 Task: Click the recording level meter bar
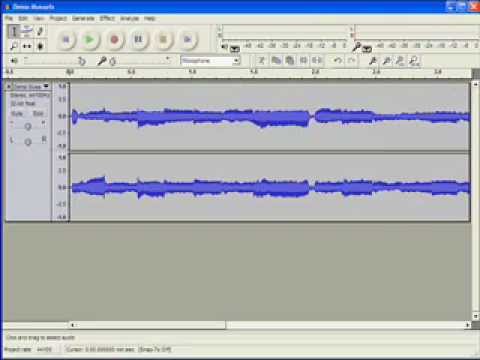pos(417,33)
